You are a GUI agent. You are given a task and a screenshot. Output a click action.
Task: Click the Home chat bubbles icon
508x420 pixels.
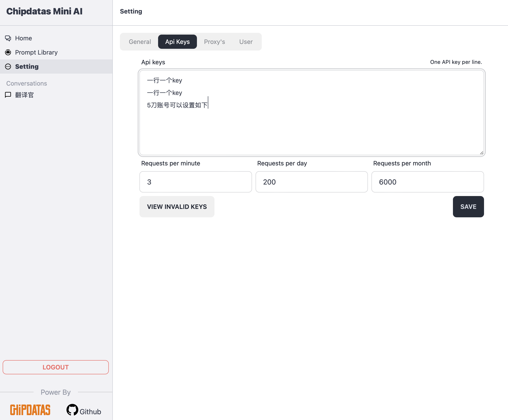[8, 38]
